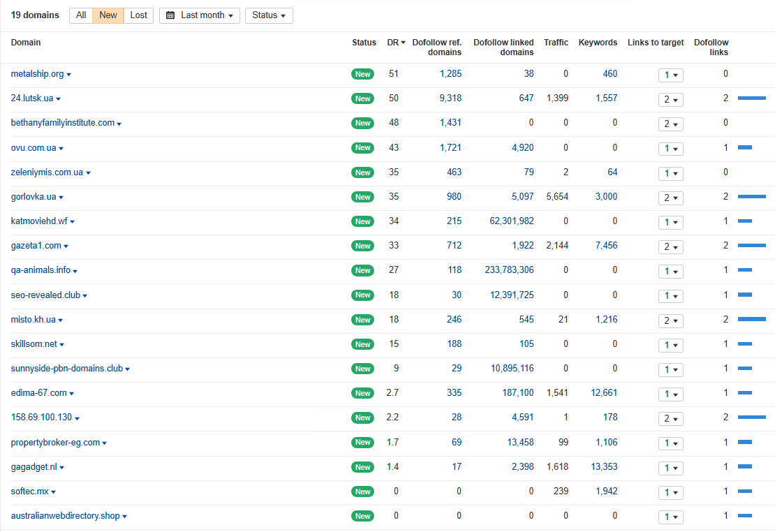Expand the caret next to ovu.com.ua
This screenshot has width=775, height=532.
pyautogui.click(x=61, y=148)
